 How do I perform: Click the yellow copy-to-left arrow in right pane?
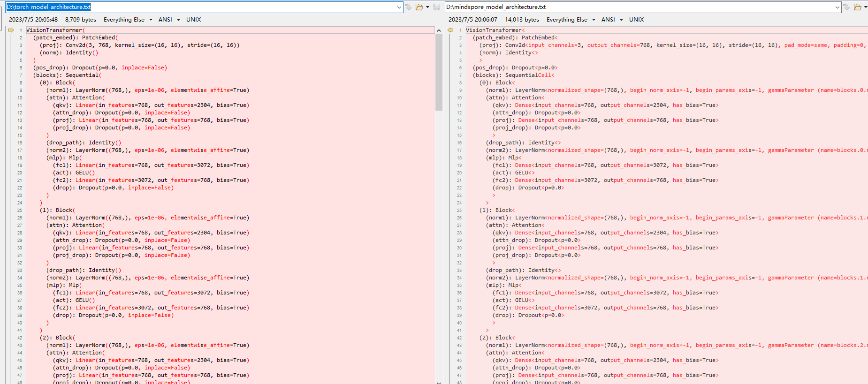450,30
